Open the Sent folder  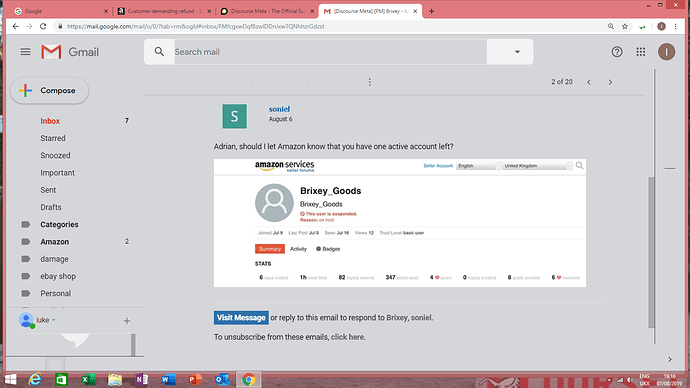(x=48, y=190)
